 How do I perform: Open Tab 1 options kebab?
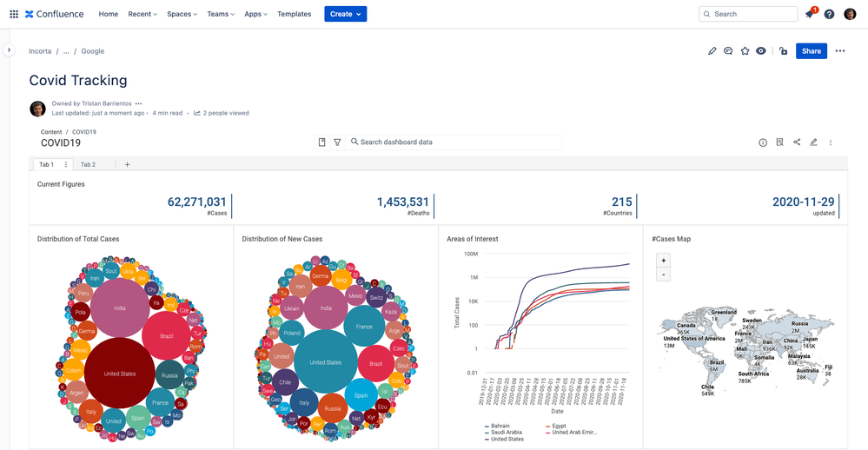tap(66, 164)
